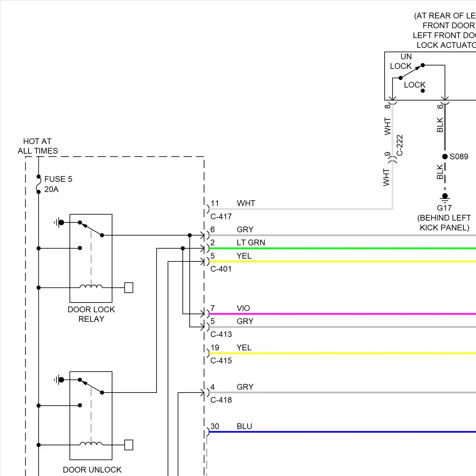This screenshot has height=476, width=476.
Task: Click the Door Lock Relay switch contact arm
Action: click(91, 229)
